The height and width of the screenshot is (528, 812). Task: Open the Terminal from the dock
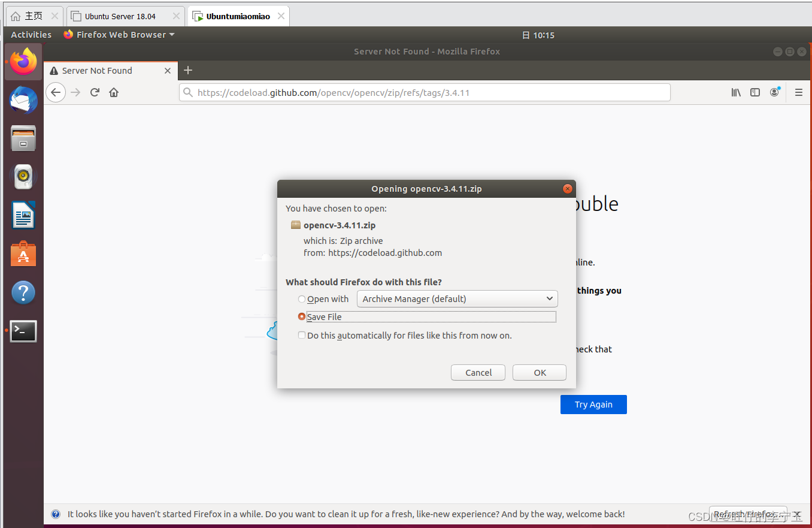coord(23,331)
